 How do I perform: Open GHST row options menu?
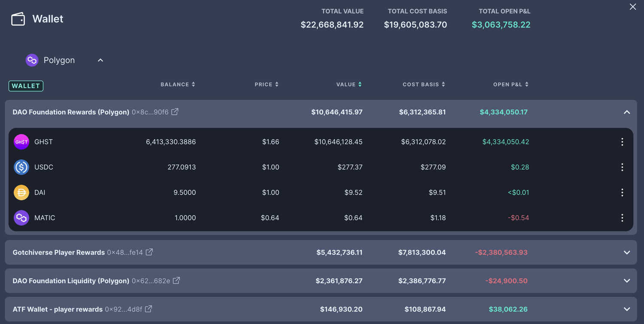(x=622, y=142)
